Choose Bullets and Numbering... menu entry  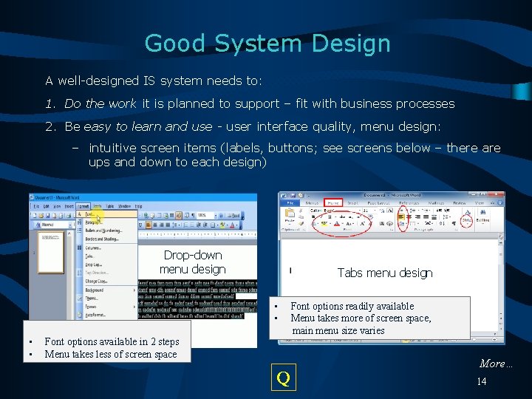pos(107,231)
